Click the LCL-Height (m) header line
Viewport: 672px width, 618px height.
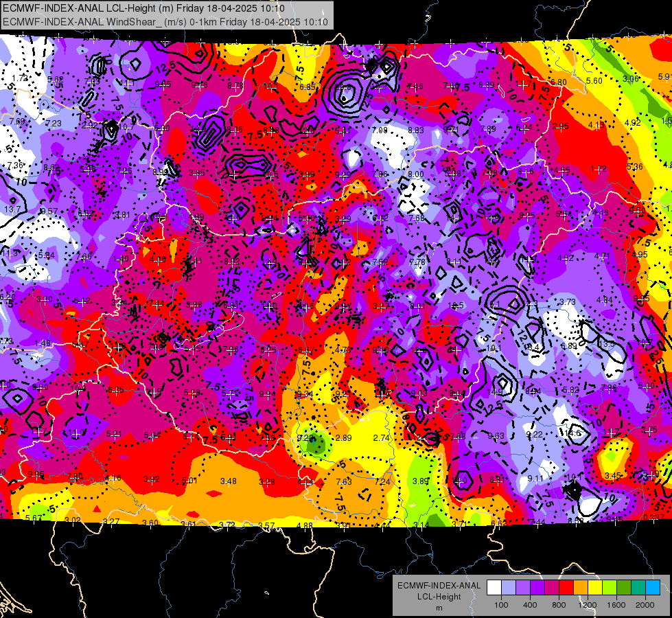click(x=143, y=8)
